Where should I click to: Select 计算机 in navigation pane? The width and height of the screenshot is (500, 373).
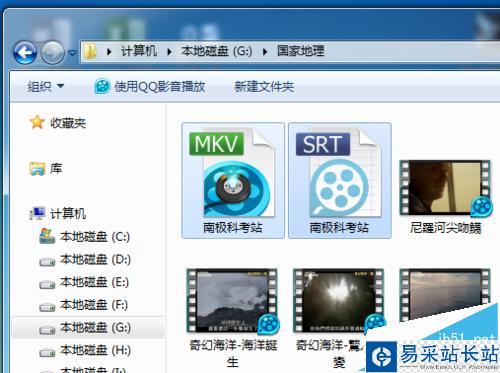[x=68, y=214]
